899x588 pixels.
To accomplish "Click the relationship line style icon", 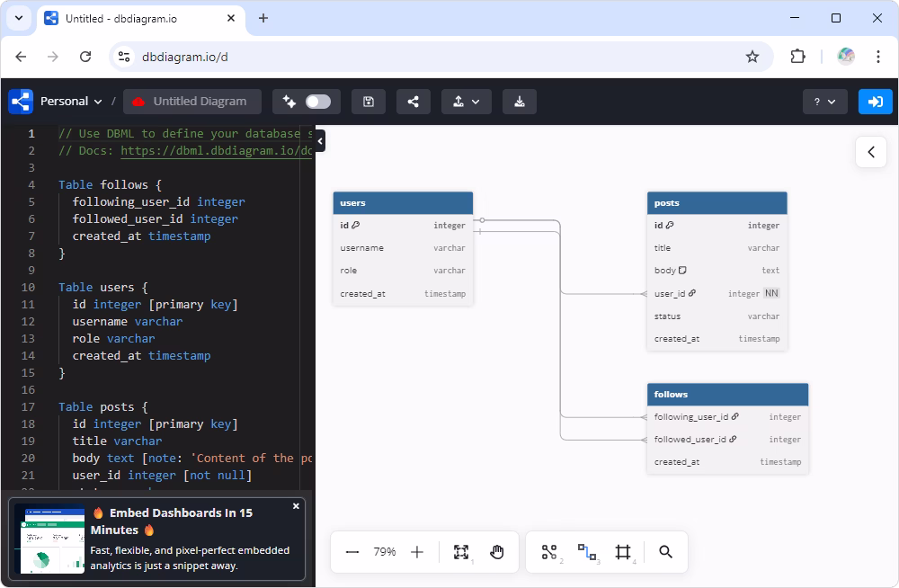I will coord(586,552).
